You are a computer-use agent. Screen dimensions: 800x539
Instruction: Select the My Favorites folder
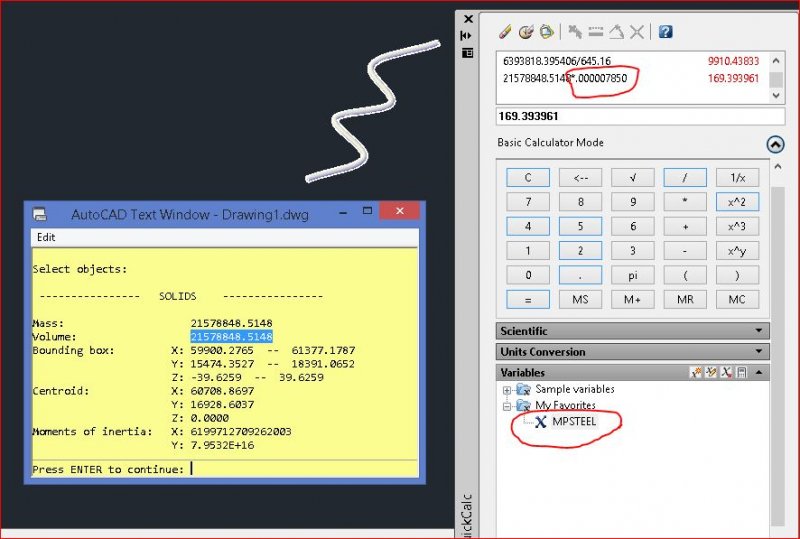point(565,405)
